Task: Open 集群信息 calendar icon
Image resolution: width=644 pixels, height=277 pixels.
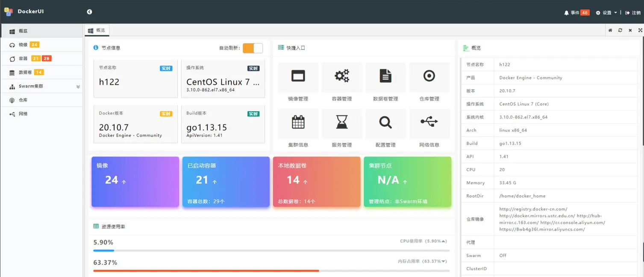Action: click(x=298, y=122)
